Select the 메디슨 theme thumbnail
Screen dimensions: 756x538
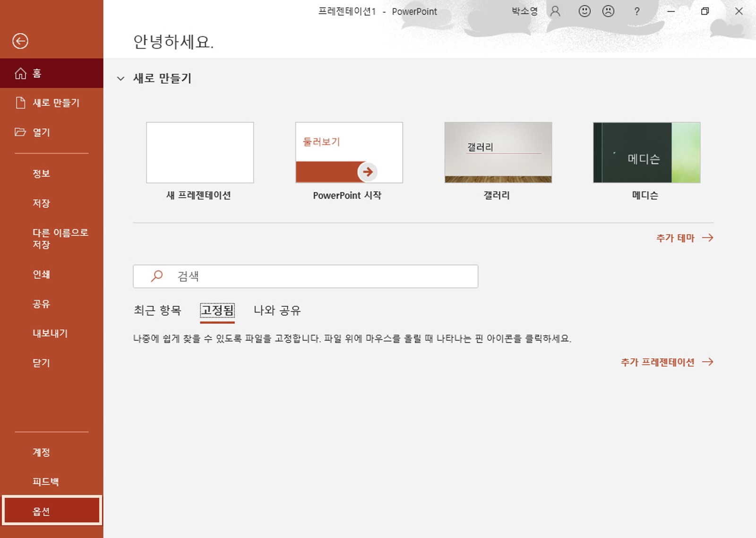click(647, 153)
